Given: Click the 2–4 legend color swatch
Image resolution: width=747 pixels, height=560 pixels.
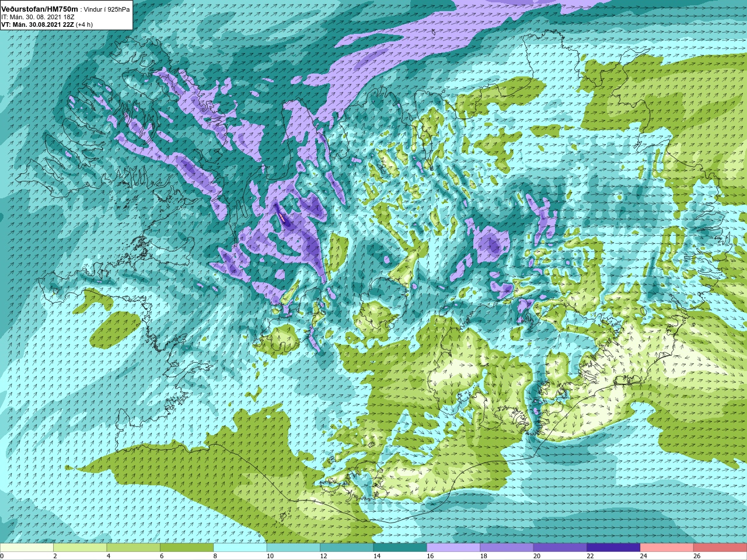Looking at the screenshot, I should tap(80, 548).
